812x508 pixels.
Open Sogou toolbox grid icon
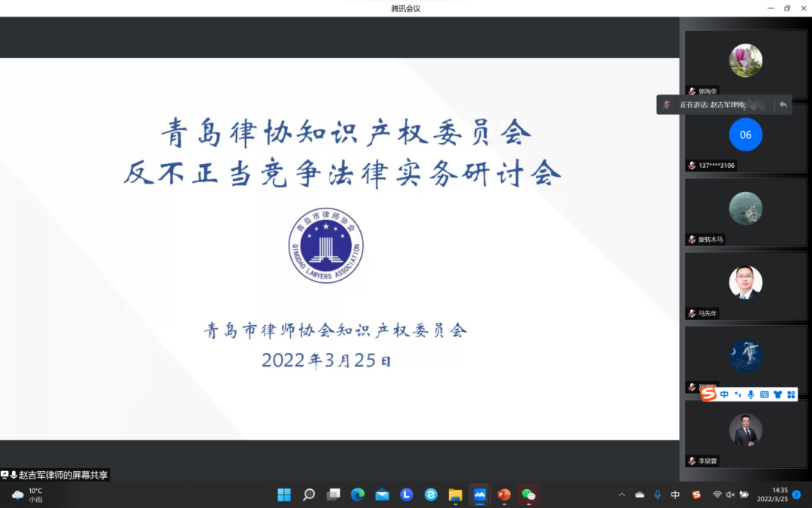tap(790, 394)
